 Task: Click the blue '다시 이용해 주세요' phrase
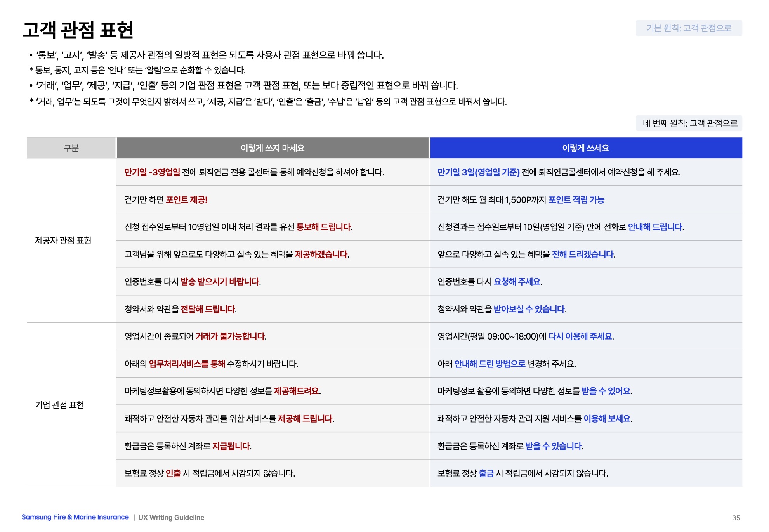click(580, 336)
